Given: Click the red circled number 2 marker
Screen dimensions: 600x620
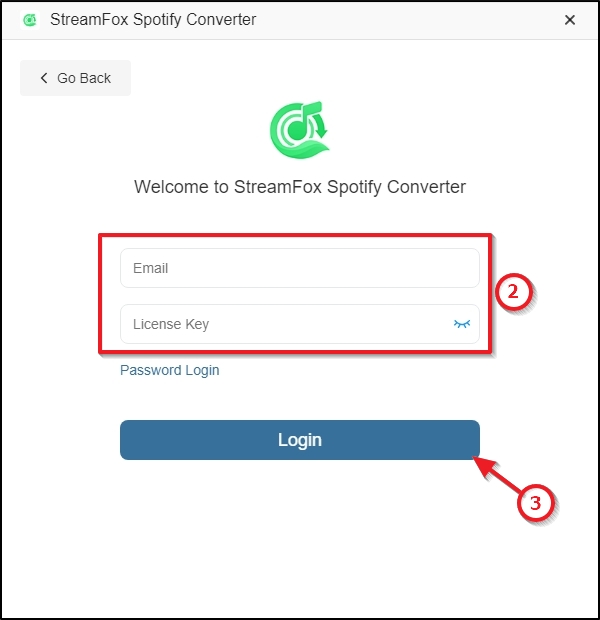Looking at the screenshot, I should click(513, 292).
